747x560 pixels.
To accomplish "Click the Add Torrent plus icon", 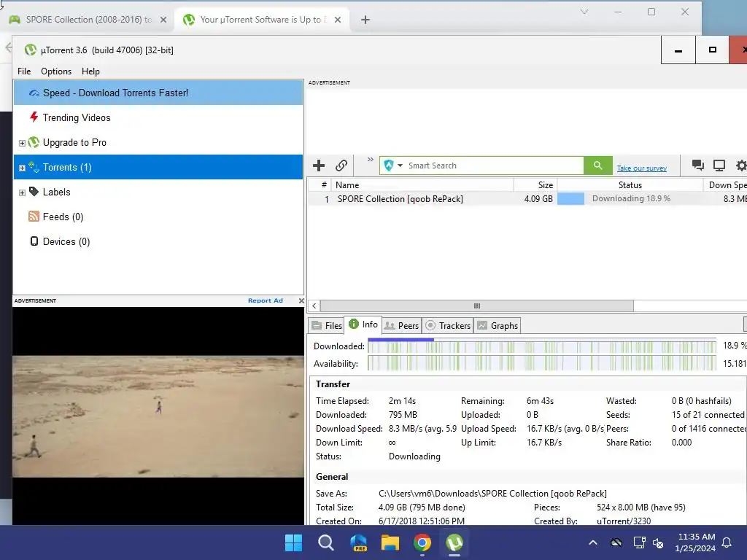I will pos(319,166).
